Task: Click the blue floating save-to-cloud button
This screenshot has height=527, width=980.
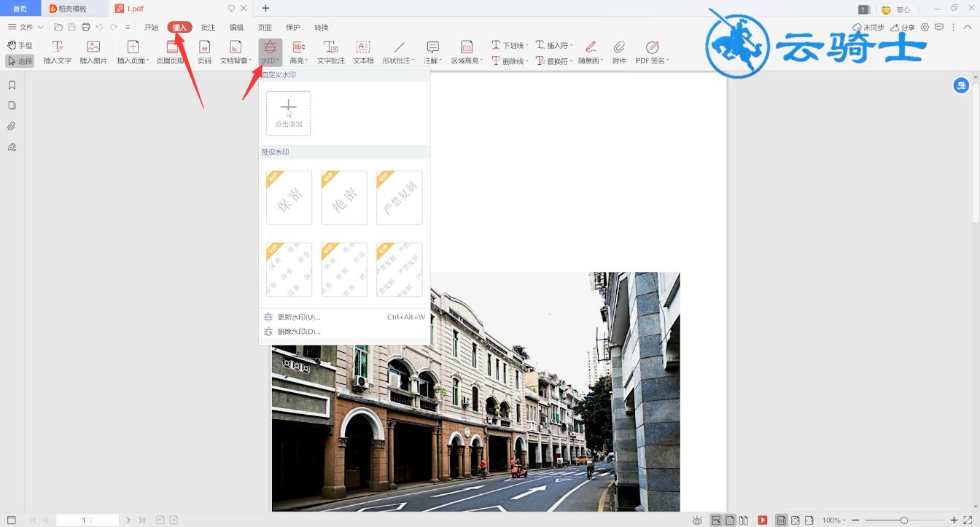Action: (x=961, y=85)
